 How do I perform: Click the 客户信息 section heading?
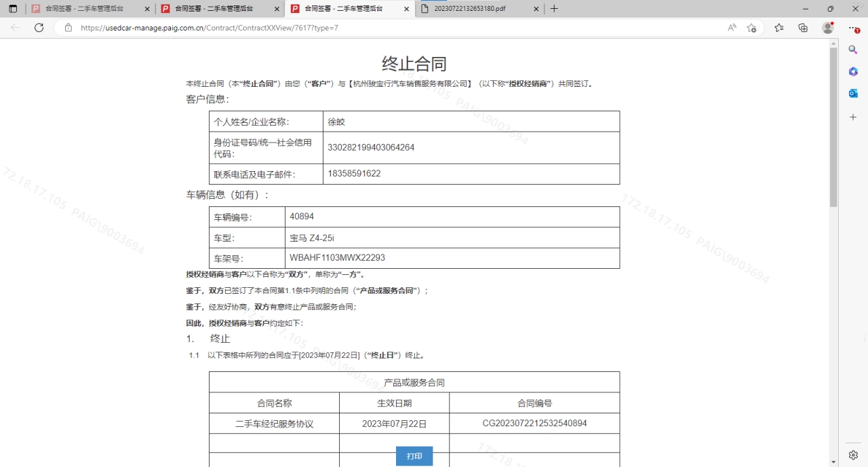[208, 99]
